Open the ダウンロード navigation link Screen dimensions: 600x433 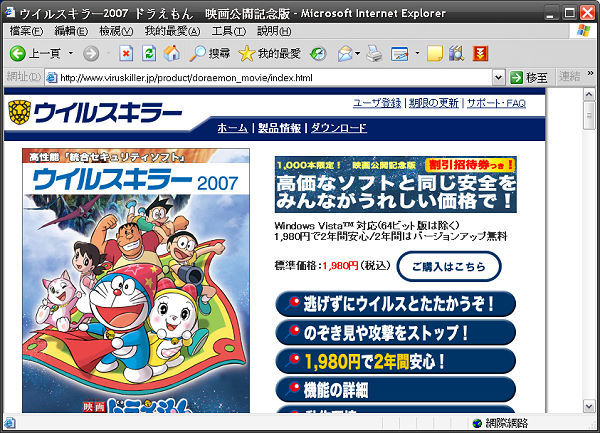point(339,128)
